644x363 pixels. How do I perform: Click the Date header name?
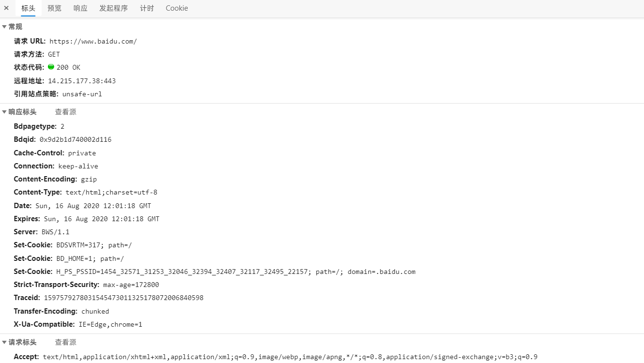point(22,206)
